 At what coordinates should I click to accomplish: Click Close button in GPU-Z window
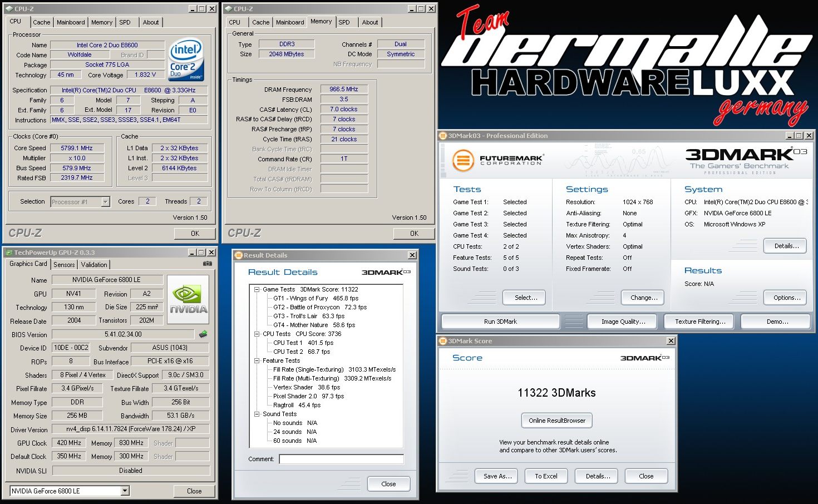[x=194, y=491]
